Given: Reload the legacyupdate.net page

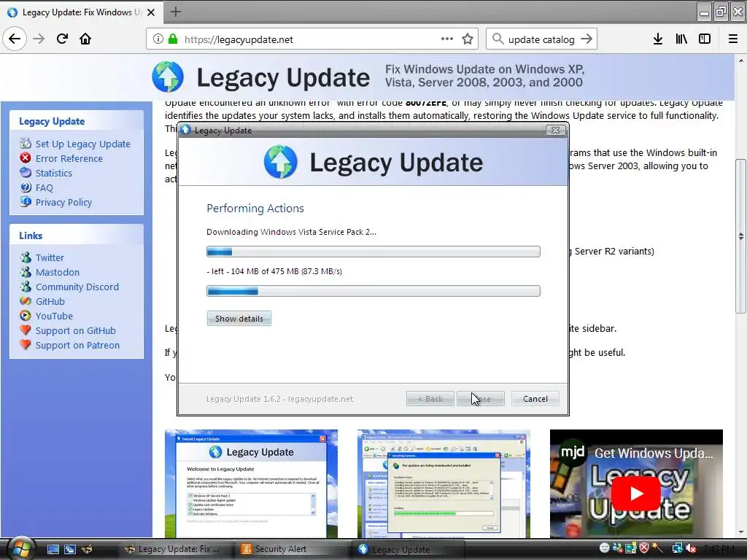Looking at the screenshot, I should [x=62, y=39].
